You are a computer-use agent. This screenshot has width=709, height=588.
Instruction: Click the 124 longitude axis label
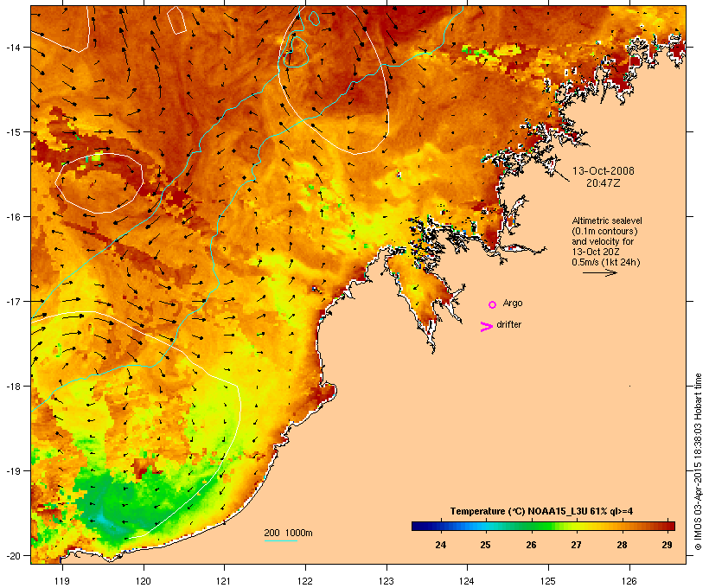467,581
